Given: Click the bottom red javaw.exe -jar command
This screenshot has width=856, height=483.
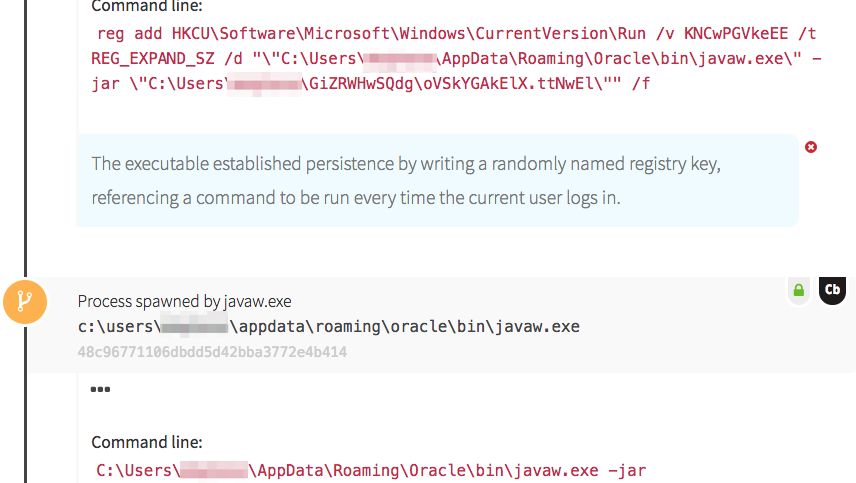Looking at the screenshot, I should coord(378,469).
